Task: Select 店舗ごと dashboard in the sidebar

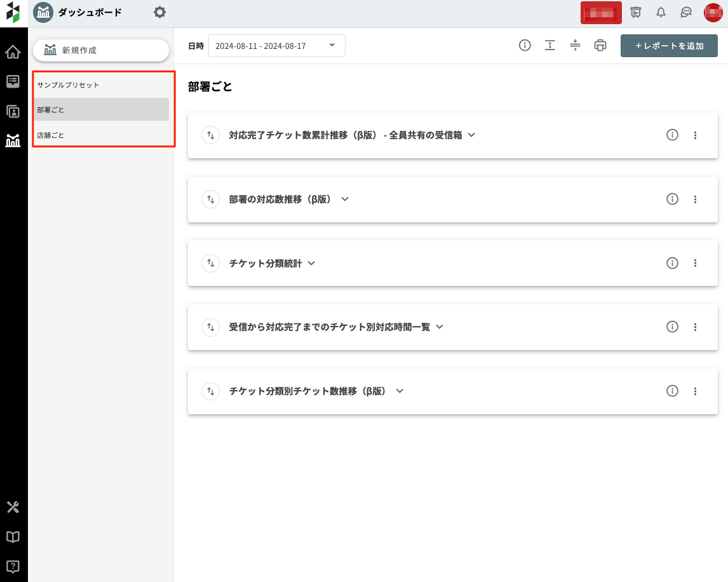Action: 51,135
